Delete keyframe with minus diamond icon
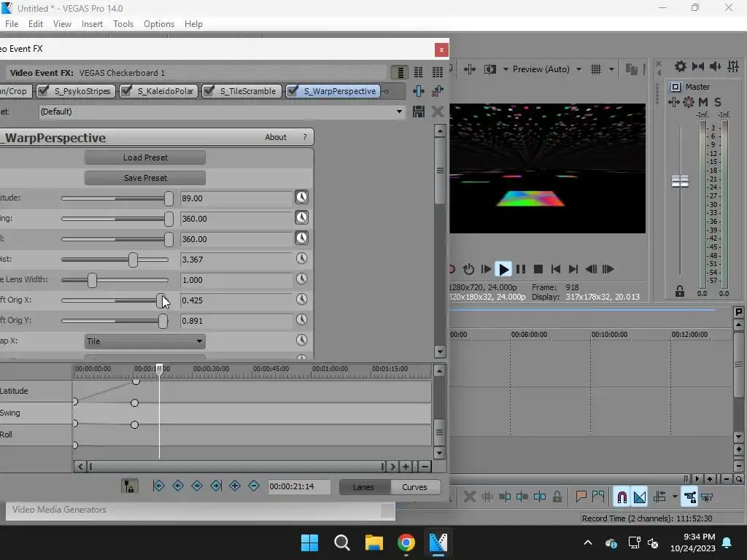 [254, 486]
